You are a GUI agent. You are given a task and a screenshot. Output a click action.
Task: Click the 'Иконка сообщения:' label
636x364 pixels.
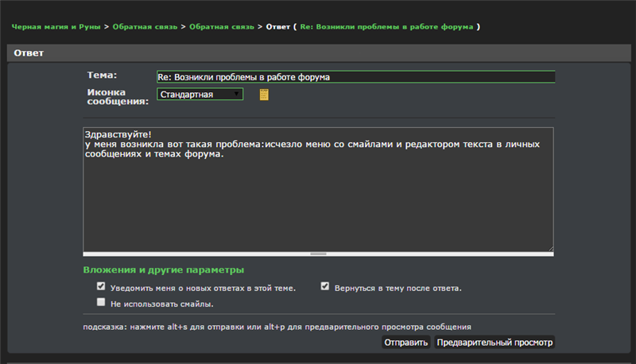pyautogui.click(x=118, y=97)
